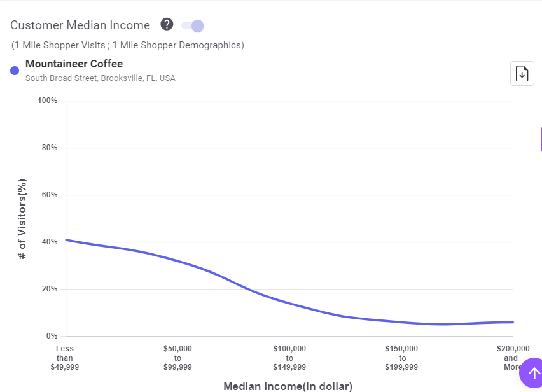Download the Customer Median Income chart
This screenshot has height=392, width=542.
(x=522, y=73)
